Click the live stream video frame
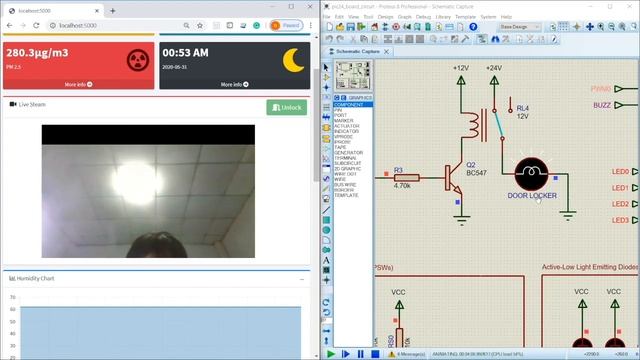This screenshot has height=360, width=640. (148, 191)
